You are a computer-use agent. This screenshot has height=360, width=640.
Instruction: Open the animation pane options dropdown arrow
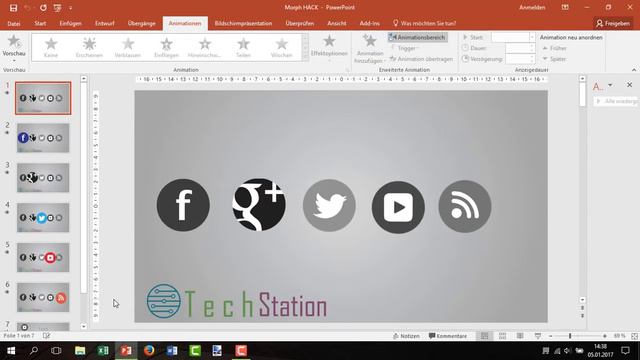coord(610,85)
